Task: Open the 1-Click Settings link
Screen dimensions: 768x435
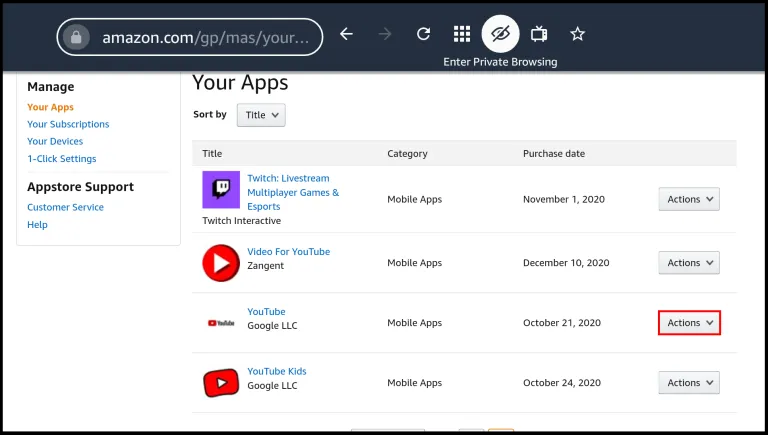Action: (62, 159)
